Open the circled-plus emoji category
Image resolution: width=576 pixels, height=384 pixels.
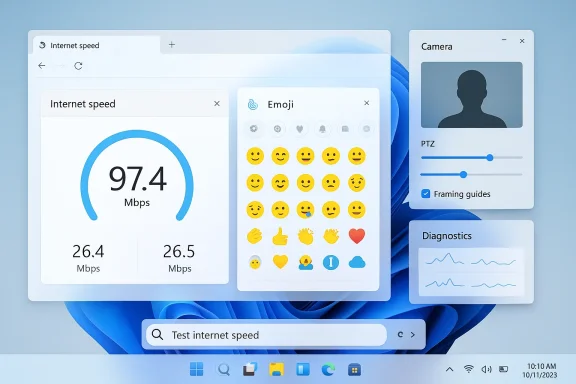[277, 129]
